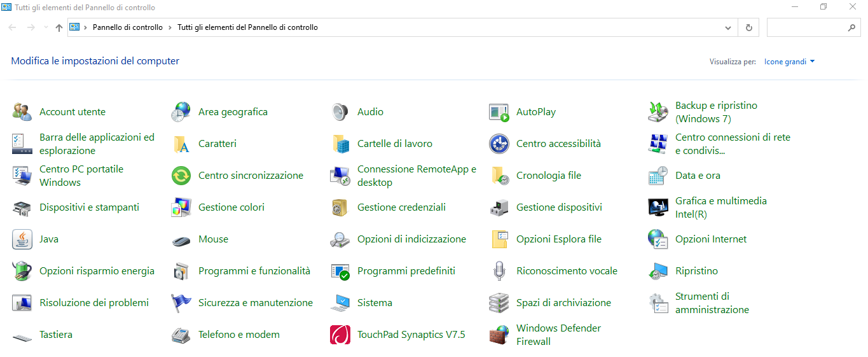Open the Java control panel icon
The image size is (868, 357).
click(22, 239)
